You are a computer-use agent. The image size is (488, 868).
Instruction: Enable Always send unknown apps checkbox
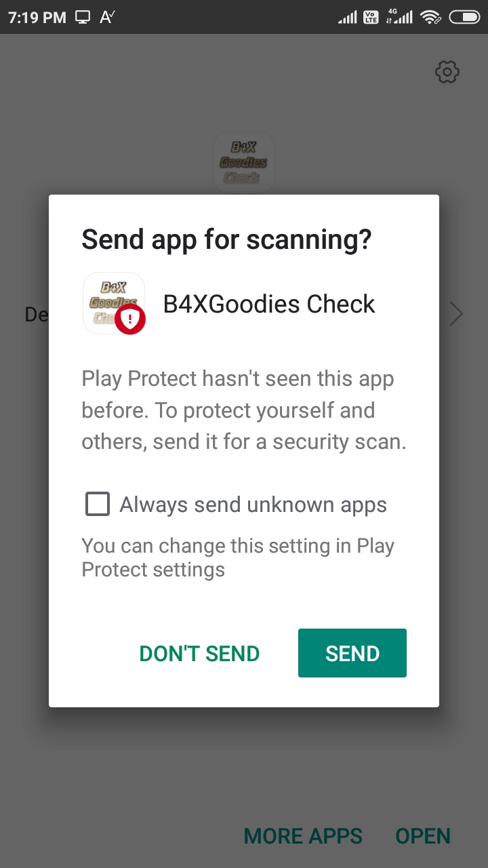click(x=98, y=504)
